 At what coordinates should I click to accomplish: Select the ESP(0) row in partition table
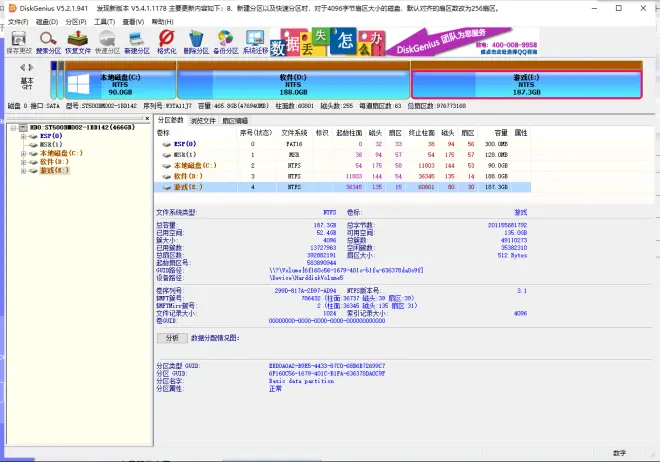click(x=343, y=144)
